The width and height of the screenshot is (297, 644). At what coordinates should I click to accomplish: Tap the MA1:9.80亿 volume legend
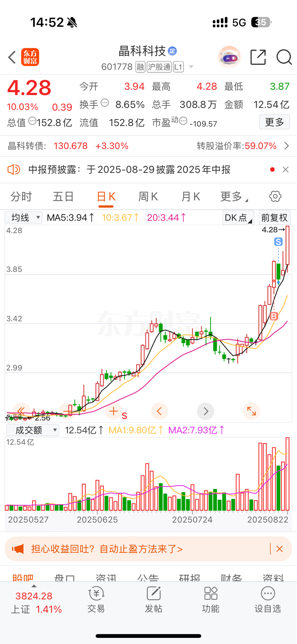(x=136, y=430)
